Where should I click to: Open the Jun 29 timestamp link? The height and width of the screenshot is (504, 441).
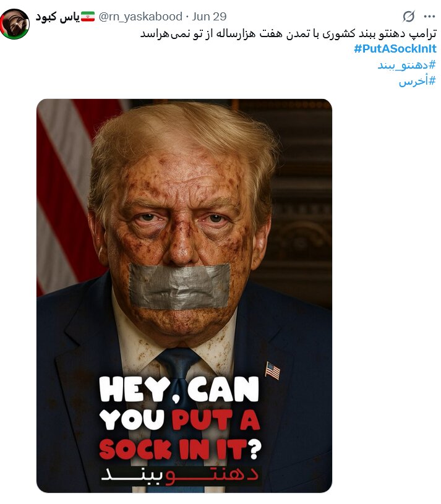(209, 17)
